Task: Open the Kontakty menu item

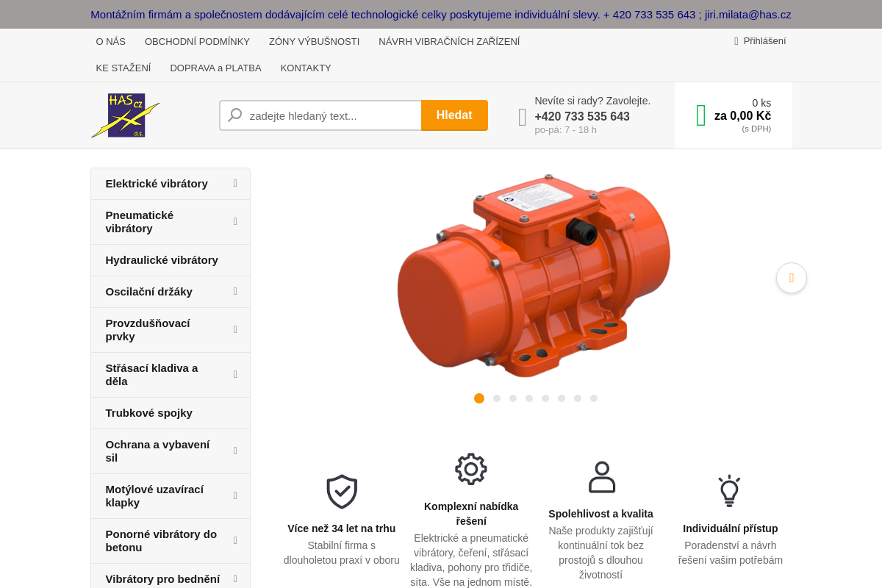Action: (x=306, y=68)
